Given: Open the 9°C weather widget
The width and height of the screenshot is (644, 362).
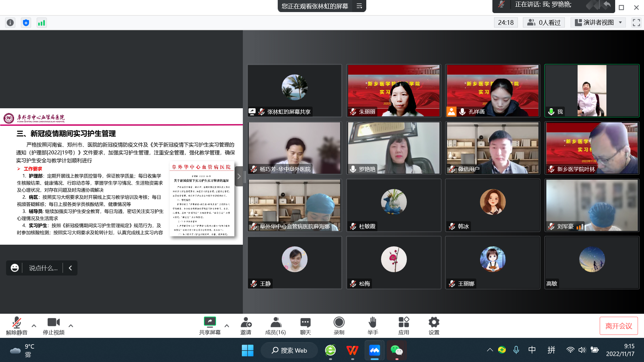Looking at the screenshot, I should 22,350.
